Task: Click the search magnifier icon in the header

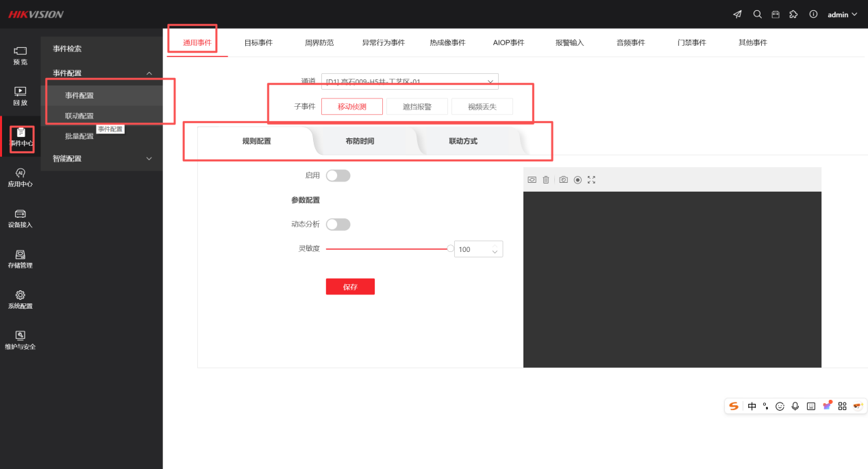Action: click(757, 14)
